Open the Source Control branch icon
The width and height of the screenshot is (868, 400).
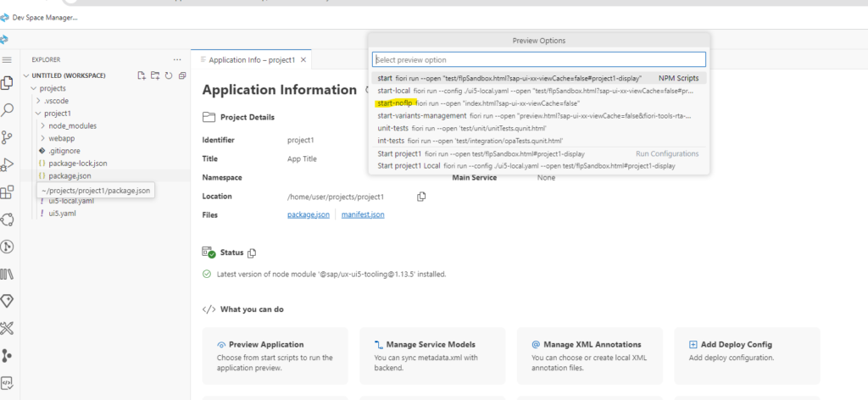7,137
